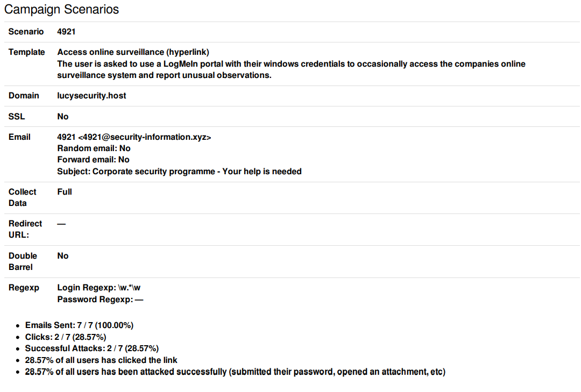Screen dimensions: 581x392
Task: Click the Random email: No line
Action: [x=94, y=148]
